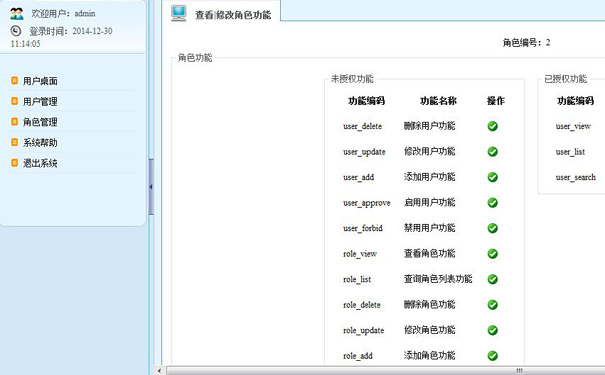Viewport: 605px width, 375px height.
Task: Authorize role_view using its check icon
Action: (492, 253)
